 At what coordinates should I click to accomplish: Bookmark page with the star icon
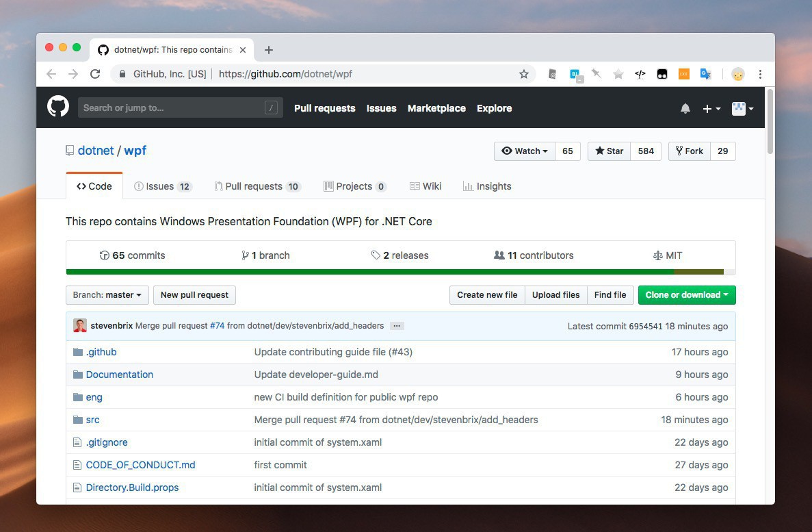tap(524, 74)
